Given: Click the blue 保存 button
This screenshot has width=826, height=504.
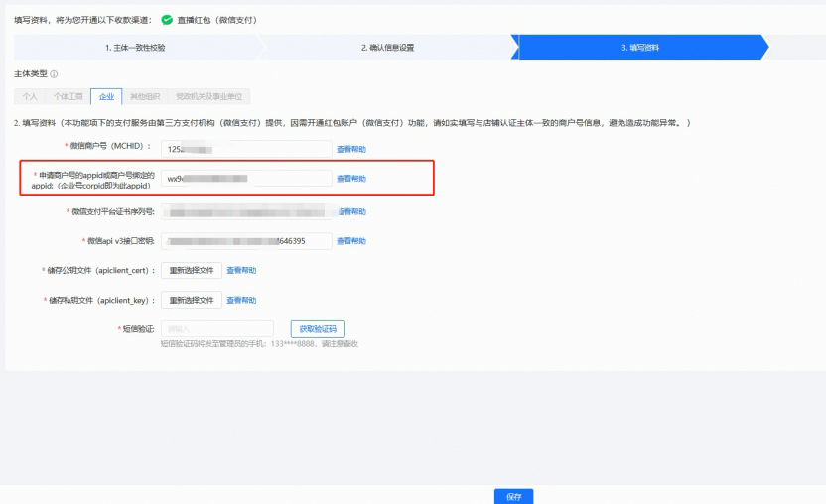Looking at the screenshot, I should point(513,497).
